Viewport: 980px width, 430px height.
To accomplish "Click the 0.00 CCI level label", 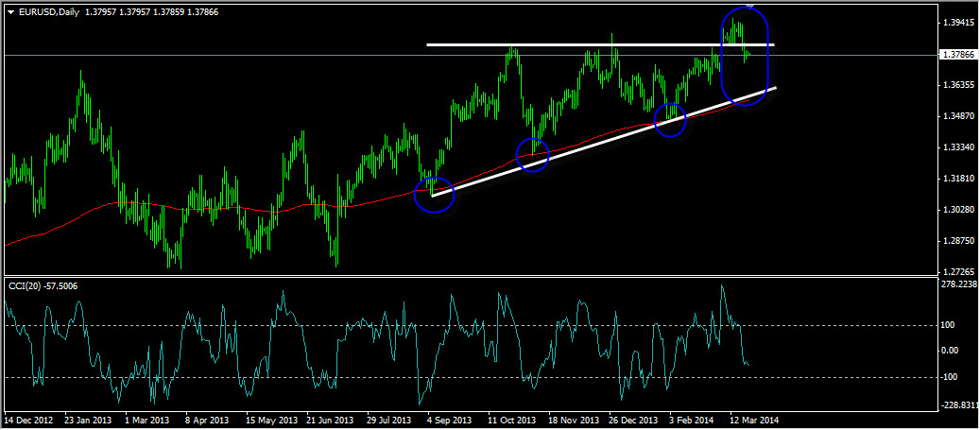I will tap(951, 351).
